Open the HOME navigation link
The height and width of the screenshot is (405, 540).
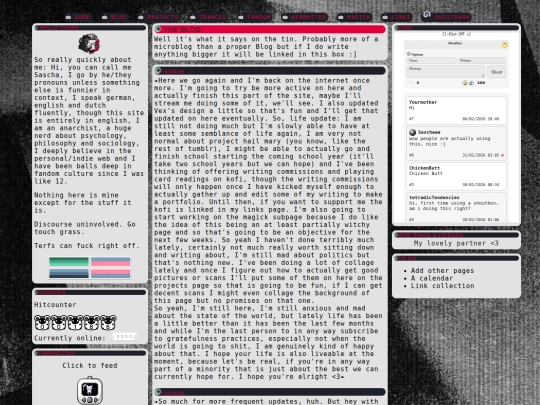coord(82,17)
